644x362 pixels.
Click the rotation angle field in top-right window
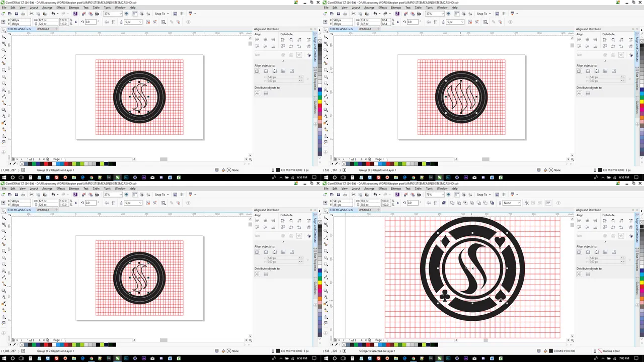pyautogui.click(x=412, y=22)
